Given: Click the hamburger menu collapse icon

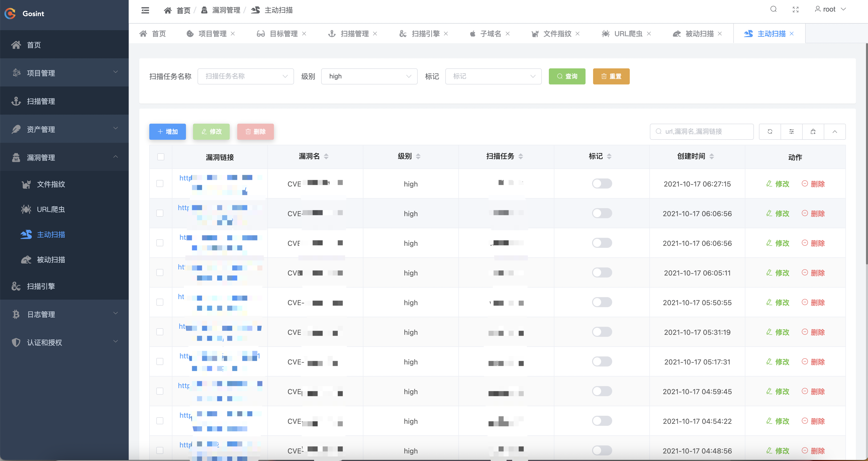Looking at the screenshot, I should pos(145,11).
